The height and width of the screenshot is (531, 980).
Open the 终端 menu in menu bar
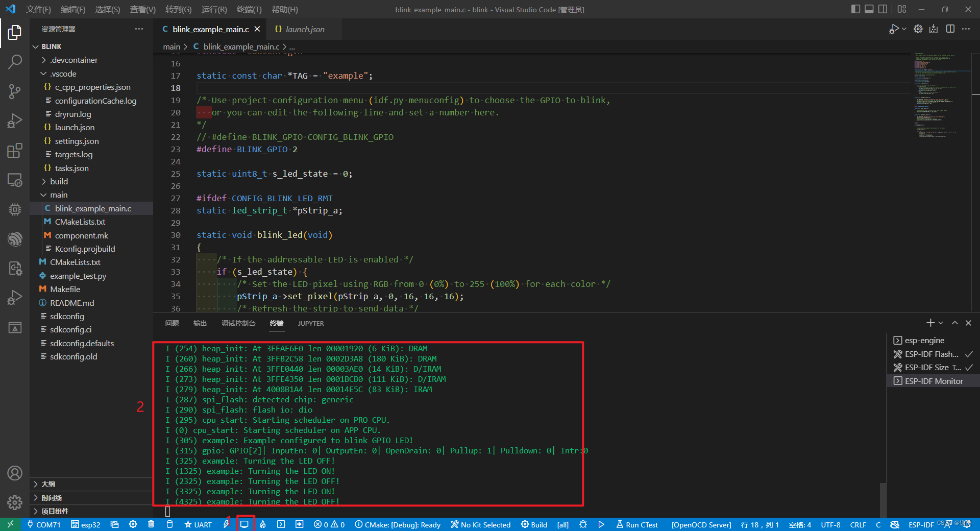(x=249, y=9)
